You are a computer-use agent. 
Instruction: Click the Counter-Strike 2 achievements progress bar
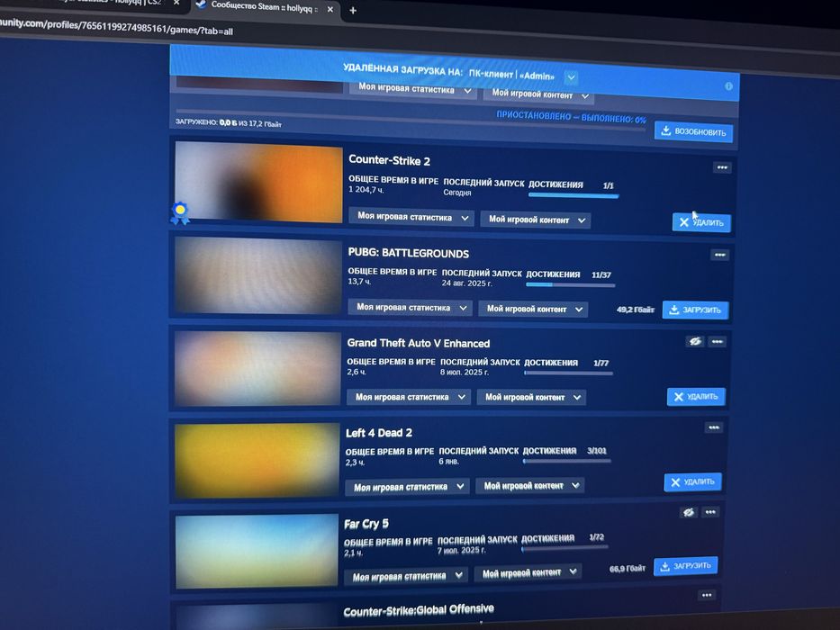click(x=574, y=195)
